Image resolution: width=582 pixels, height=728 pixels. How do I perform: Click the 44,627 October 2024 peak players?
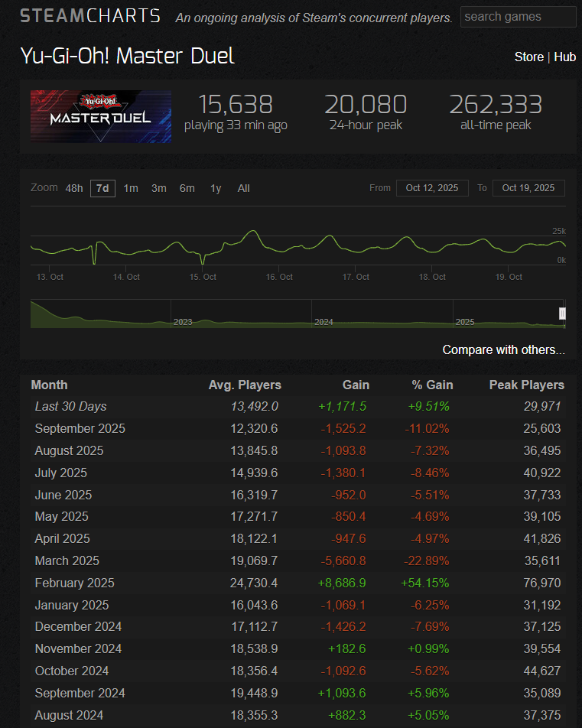coord(542,671)
